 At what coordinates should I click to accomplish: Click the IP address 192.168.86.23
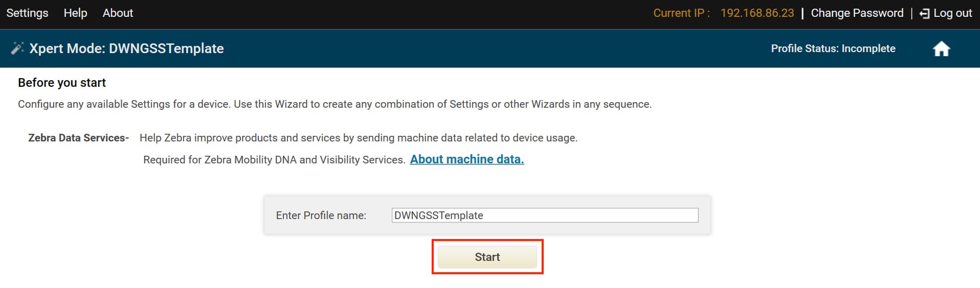coord(757,13)
